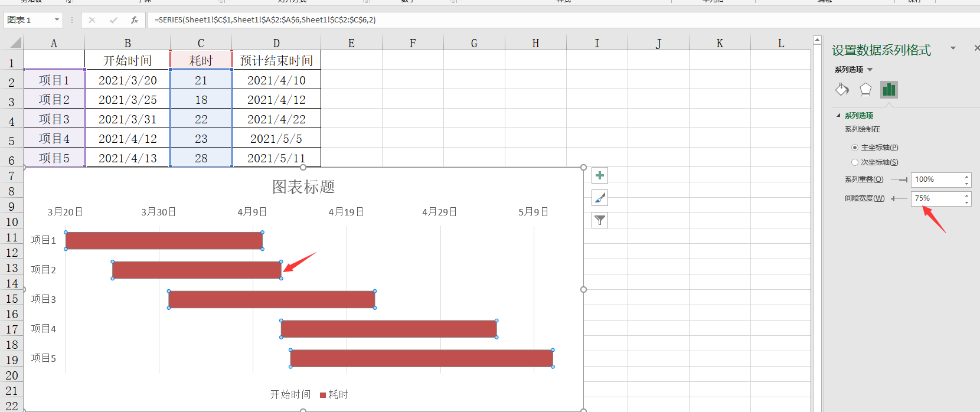Increase the 系列重叠 value with up stepper

(967, 176)
